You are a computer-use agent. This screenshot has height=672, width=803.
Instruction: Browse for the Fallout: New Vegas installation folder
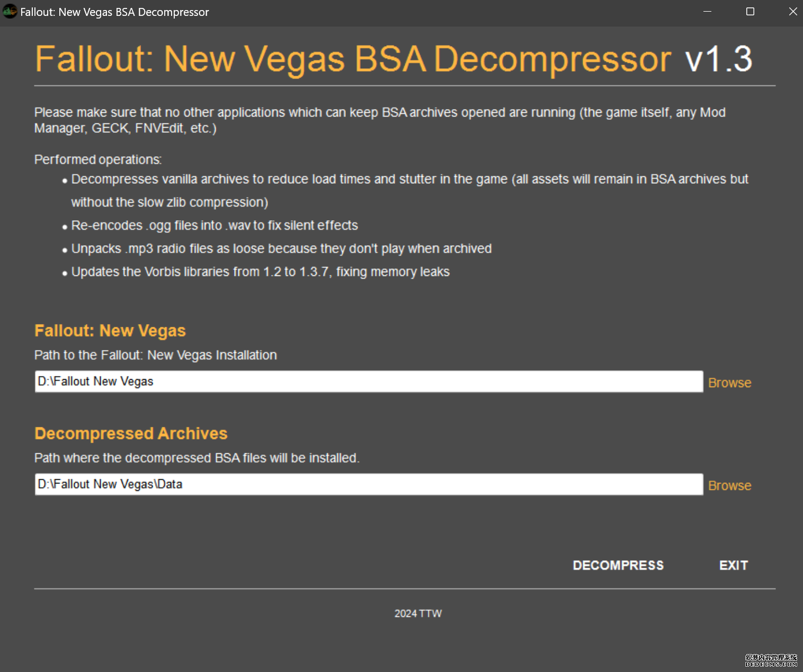729,382
